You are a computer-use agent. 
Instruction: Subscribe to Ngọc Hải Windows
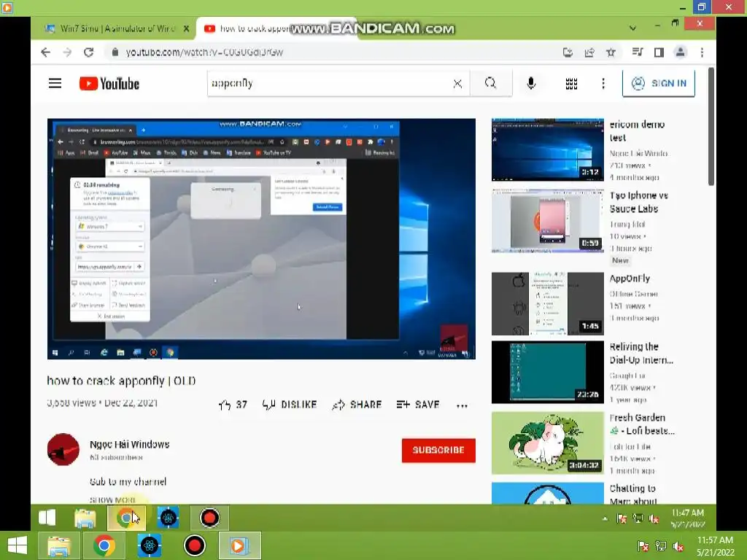(x=438, y=450)
